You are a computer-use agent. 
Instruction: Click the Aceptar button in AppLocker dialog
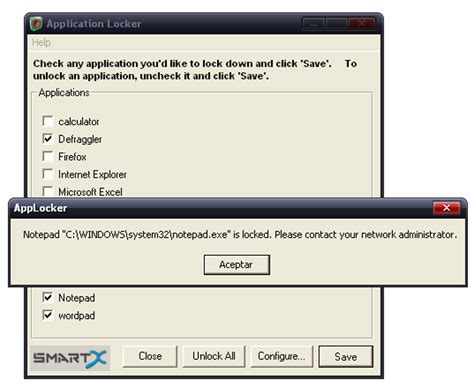click(237, 265)
